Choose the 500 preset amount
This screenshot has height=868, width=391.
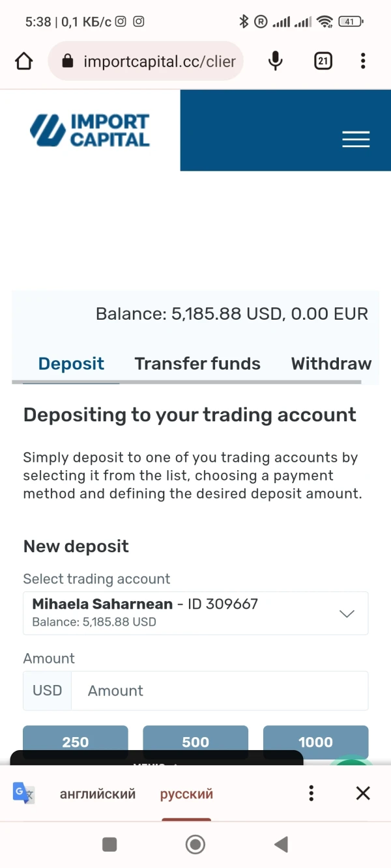(195, 741)
